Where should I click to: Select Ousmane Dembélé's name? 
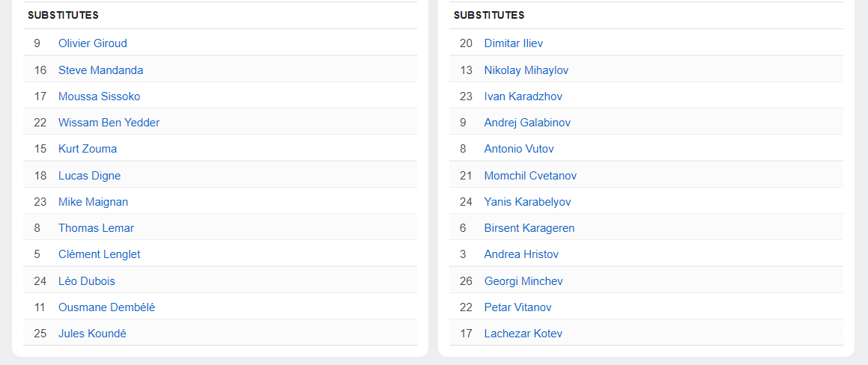coord(106,307)
